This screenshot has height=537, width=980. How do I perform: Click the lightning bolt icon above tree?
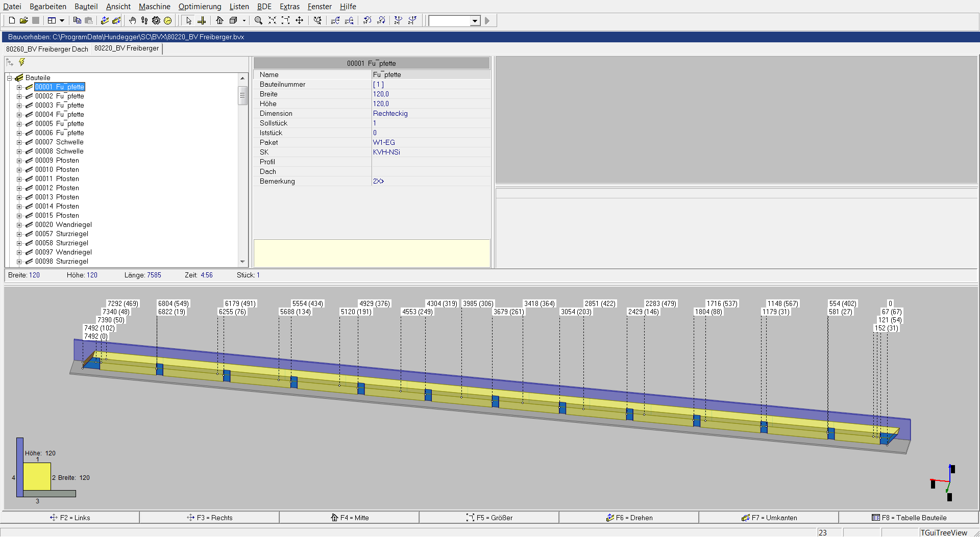[22, 62]
